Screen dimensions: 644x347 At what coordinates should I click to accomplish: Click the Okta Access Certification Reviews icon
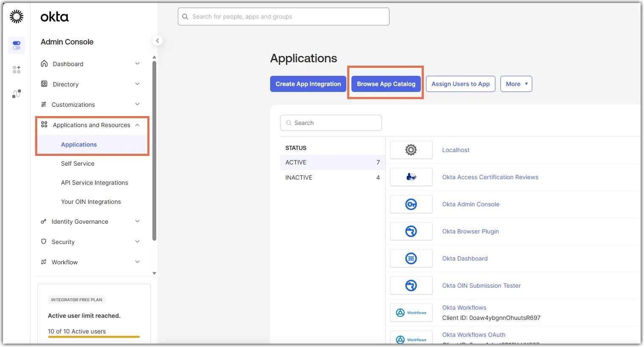click(411, 177)
